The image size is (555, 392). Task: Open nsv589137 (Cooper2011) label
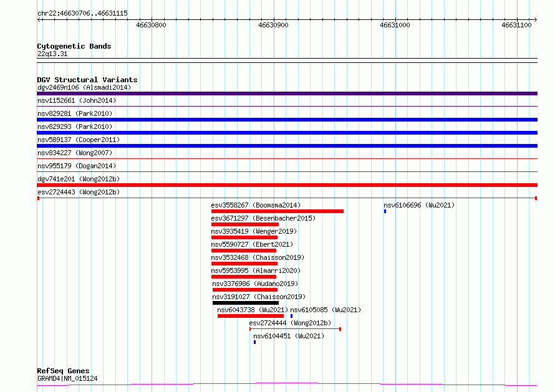79,140
